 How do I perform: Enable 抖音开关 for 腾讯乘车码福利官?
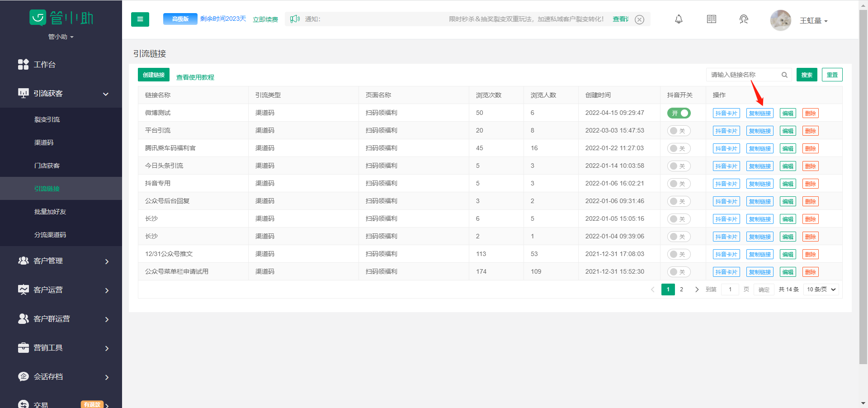[x=679, y=148]
